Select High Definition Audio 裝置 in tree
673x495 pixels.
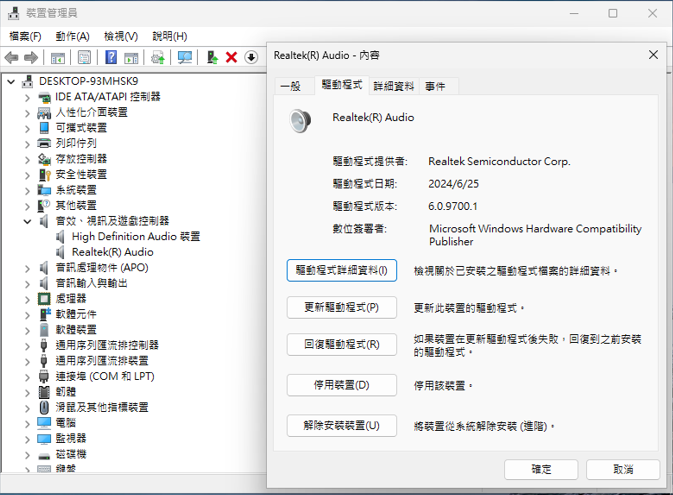tap(136, 237)
